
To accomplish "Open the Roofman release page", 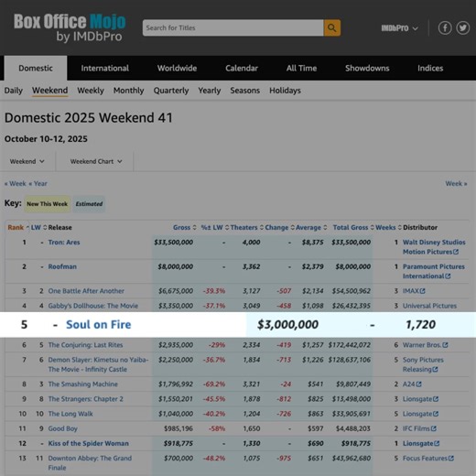I will point(62,266).
